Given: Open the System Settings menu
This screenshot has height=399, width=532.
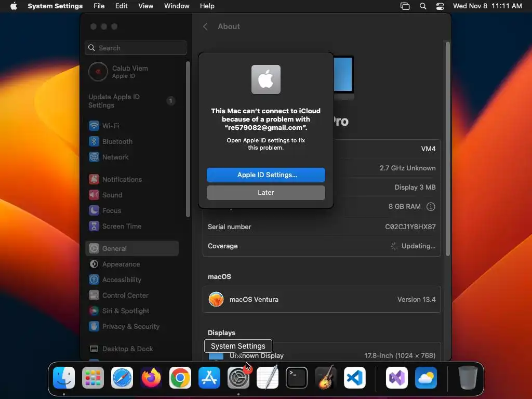Looking at the screenshot, I should (55, 6).
